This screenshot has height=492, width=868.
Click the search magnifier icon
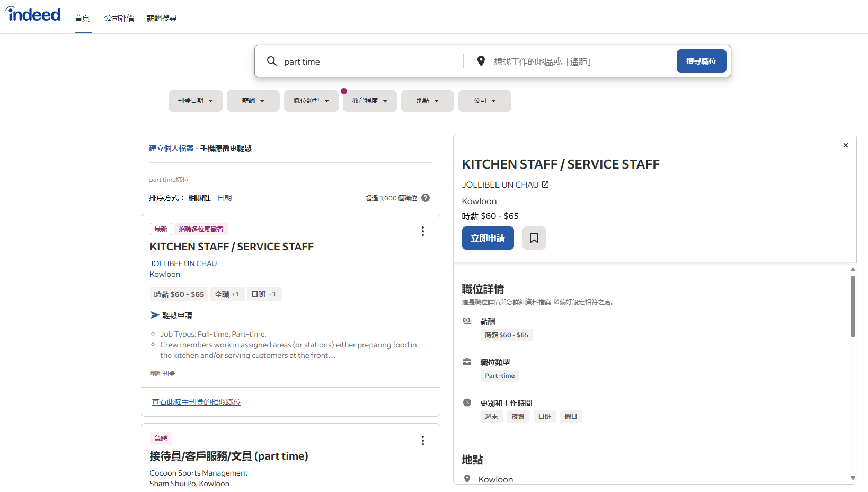tap(272, 61)
